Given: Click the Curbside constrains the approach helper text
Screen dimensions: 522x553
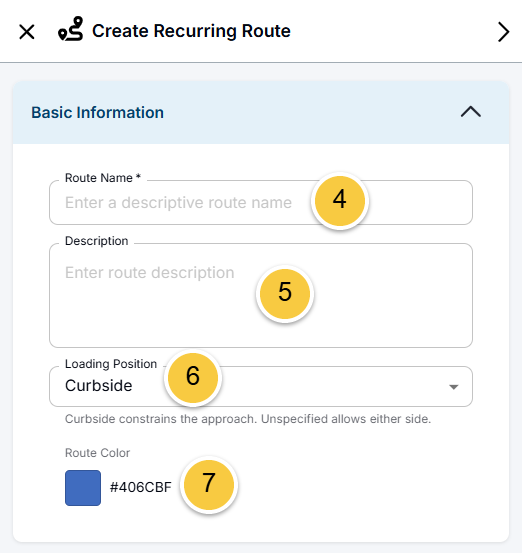Looking at the screenshot, I should [x=248, y=419].
